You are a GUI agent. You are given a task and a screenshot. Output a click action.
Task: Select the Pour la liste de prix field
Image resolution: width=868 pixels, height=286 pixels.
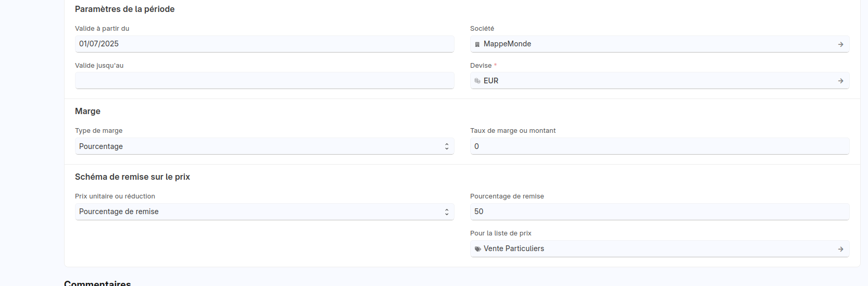(x=656, y=249)
